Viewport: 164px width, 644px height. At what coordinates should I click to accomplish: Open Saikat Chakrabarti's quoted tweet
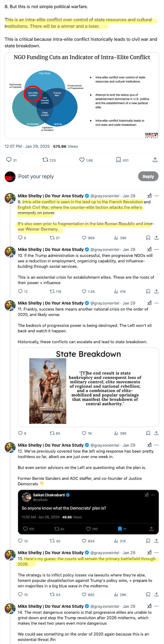coord(88,512)
